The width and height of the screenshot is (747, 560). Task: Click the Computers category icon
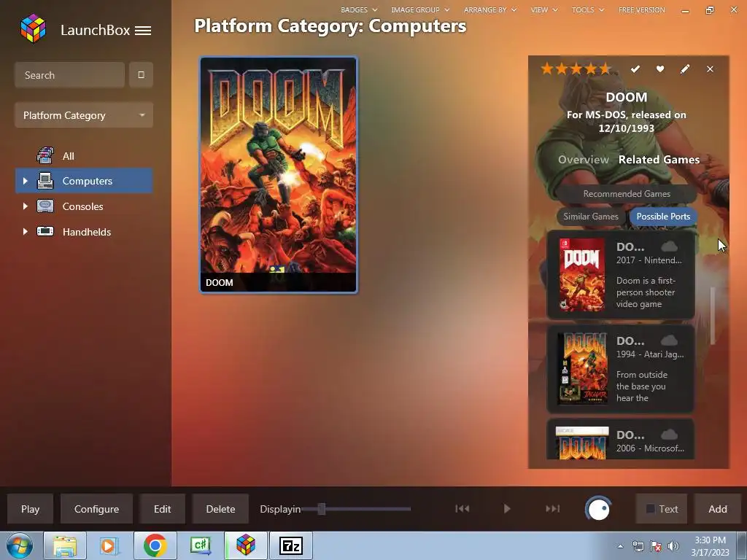(x=45, y=181)
